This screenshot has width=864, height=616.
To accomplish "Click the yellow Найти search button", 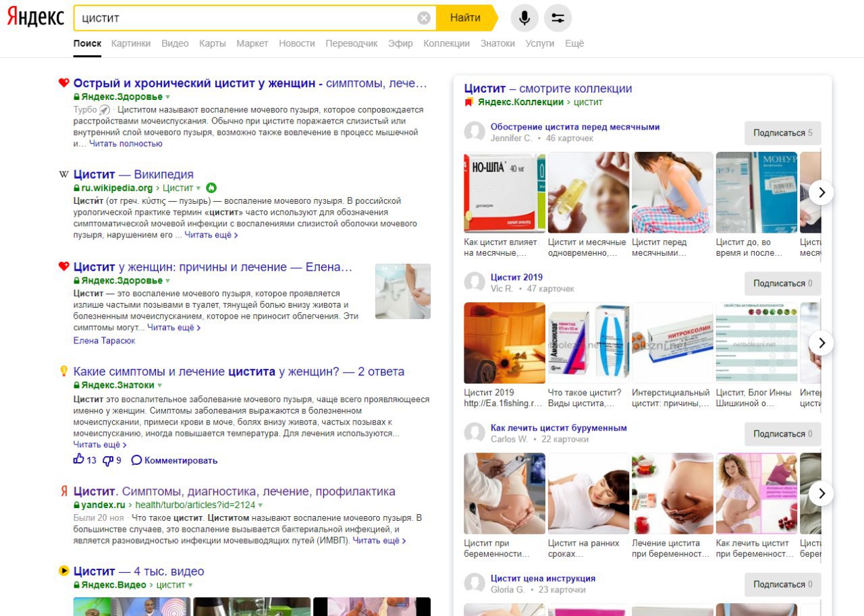I will [x=466, y=18].
